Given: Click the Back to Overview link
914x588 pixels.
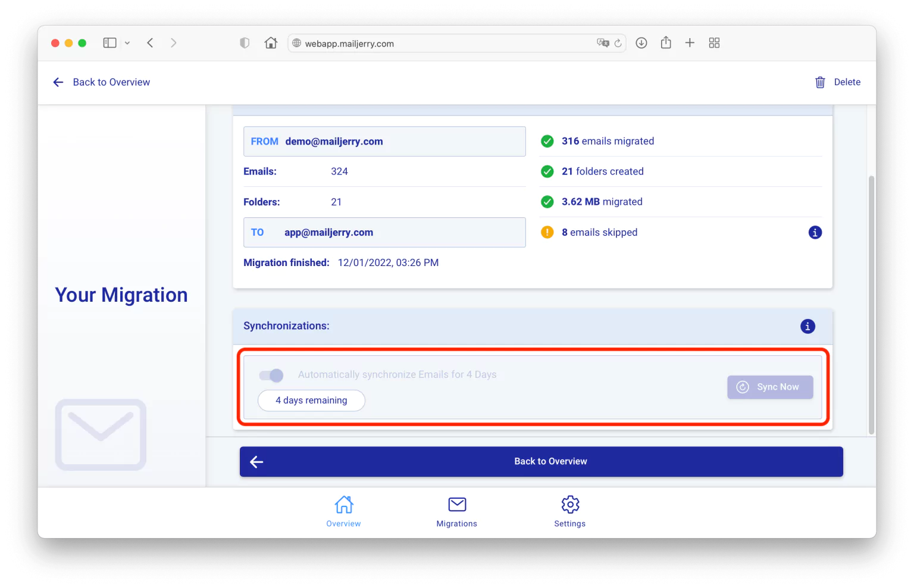Looking at the screenshot, I should 111,82.
